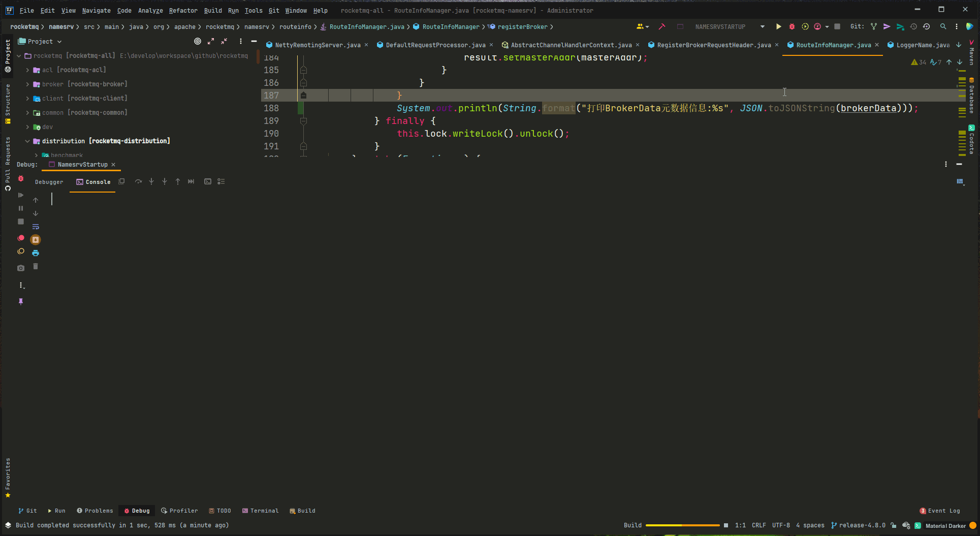Screen dimensions: 980x536
Task: Open the Project view dropdown
Action: click(40, 42)
